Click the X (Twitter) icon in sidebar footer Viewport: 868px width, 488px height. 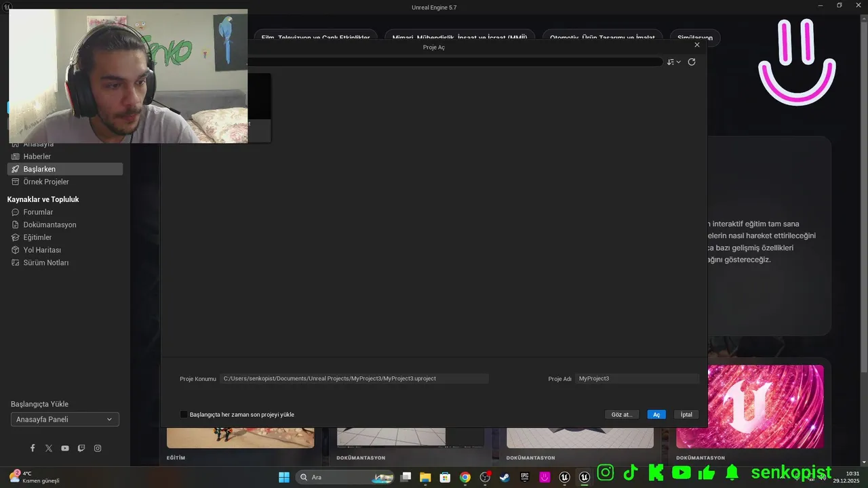point(49,448)
